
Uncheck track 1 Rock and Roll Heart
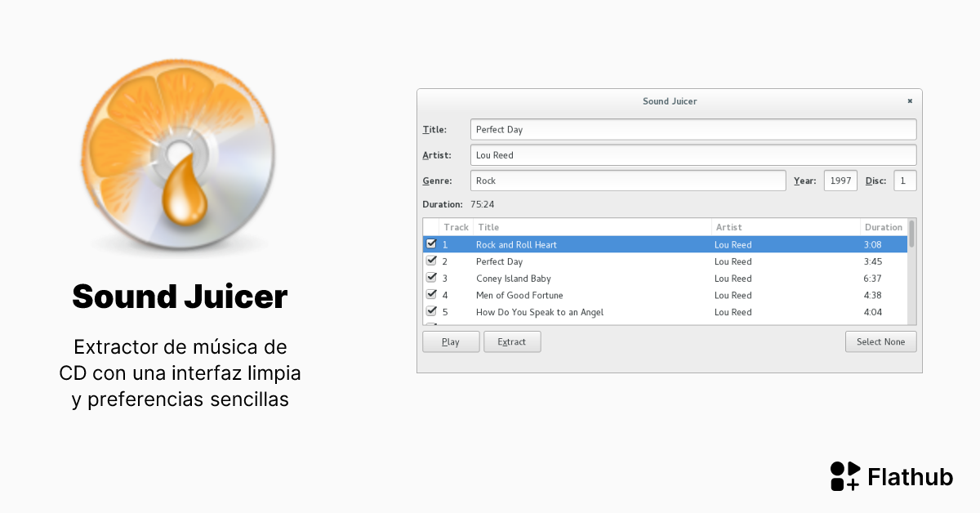[431, 243]
